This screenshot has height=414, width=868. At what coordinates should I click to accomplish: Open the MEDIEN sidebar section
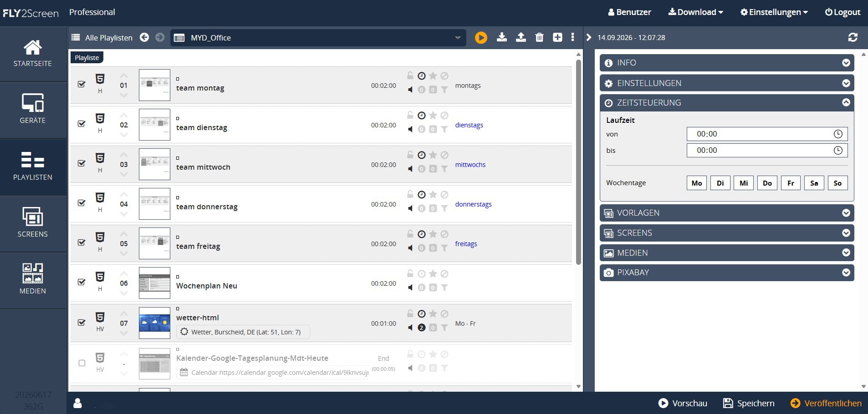(x=33, y=280)
